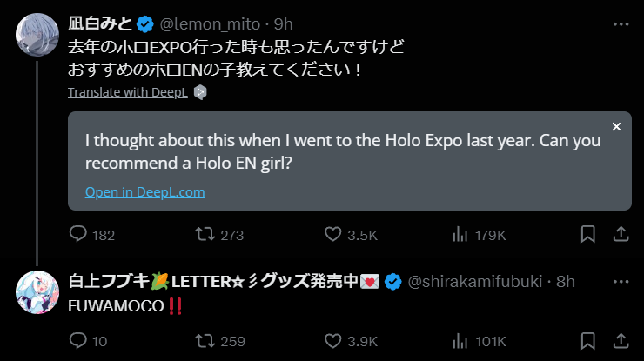Screen dimensions: 644x361
Task: Click the DeepL logo icon
Action: [200, 91]
